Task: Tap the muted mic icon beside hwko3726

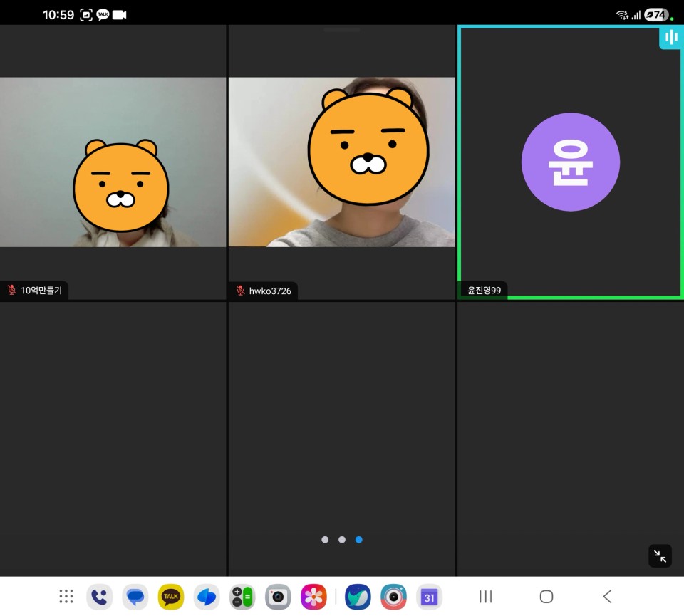Action: click(241, 291)
